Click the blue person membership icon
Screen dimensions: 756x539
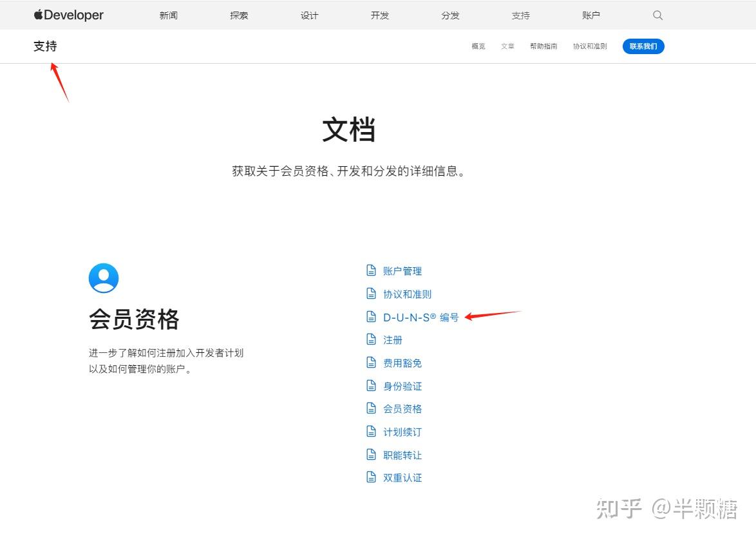[103, 278]
